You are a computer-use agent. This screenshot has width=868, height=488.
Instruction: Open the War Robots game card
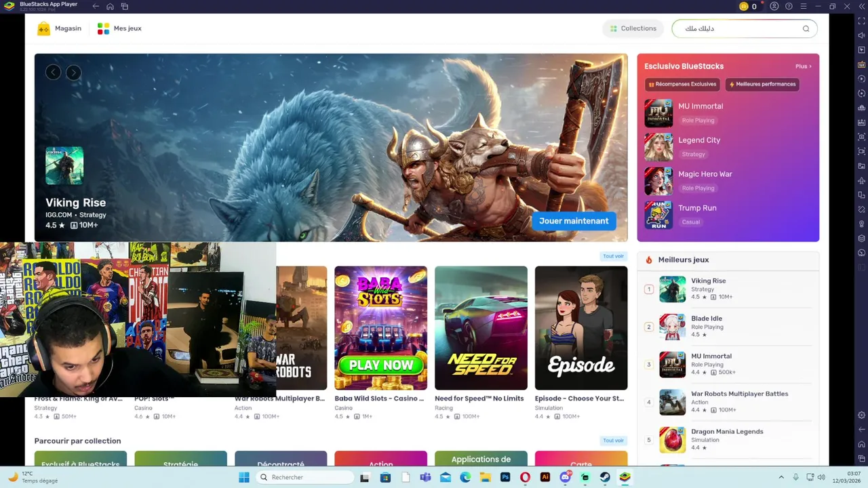pyautogui.click(x=301, y=328)
